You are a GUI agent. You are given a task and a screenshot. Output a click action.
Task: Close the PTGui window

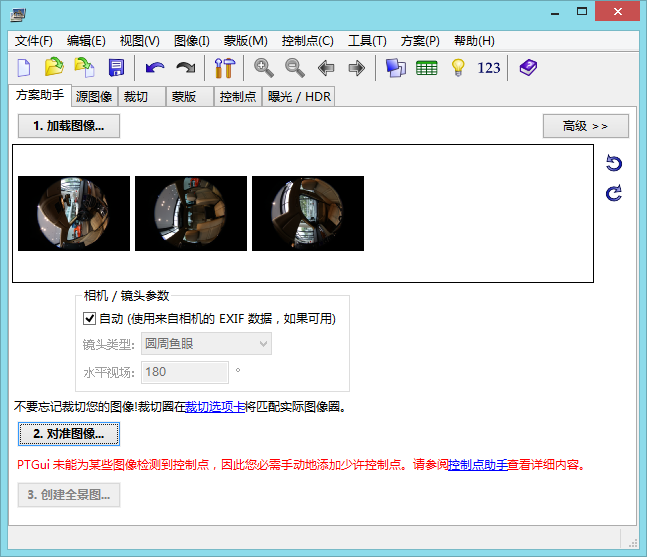[x=617, y=11]
